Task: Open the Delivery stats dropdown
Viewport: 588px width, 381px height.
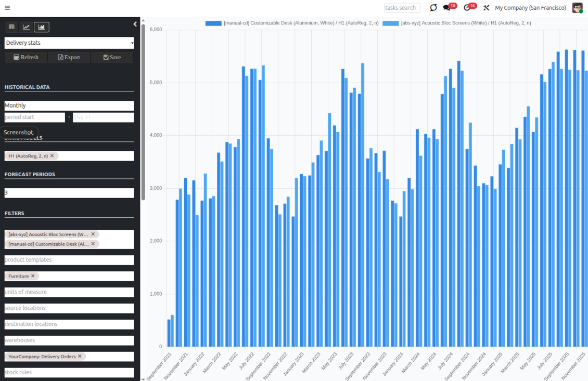Action: point(69,43)
